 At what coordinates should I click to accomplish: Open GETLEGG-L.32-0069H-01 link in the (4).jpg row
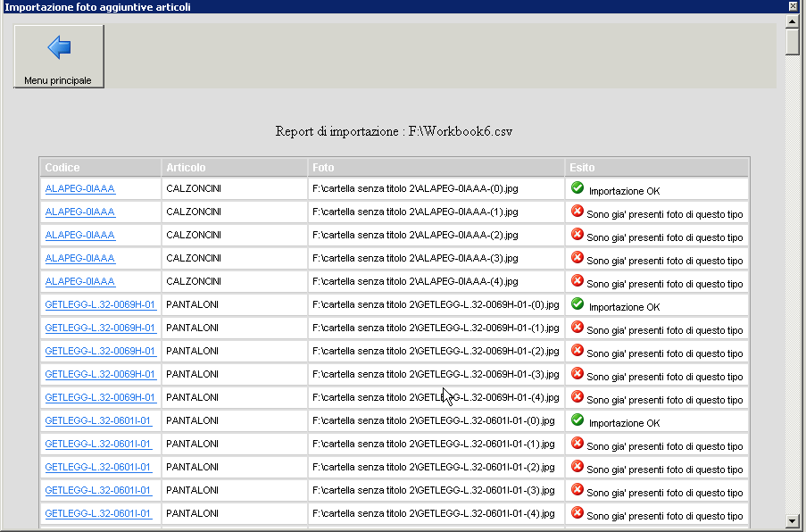[x=100, y=397]
